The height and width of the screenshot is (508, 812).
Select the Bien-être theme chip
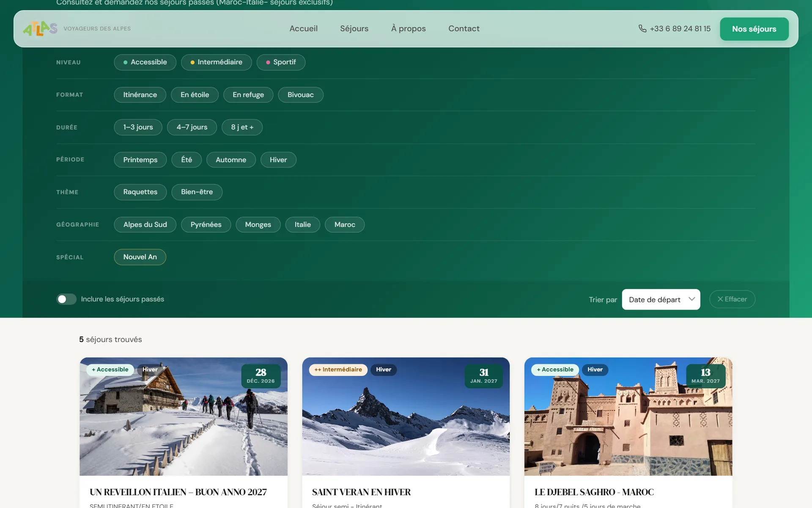197,192
